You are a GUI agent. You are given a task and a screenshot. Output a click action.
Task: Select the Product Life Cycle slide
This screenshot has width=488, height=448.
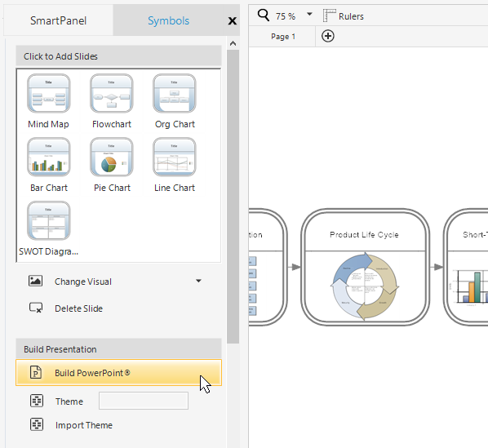pyautogui.click(x=365, y=267)
